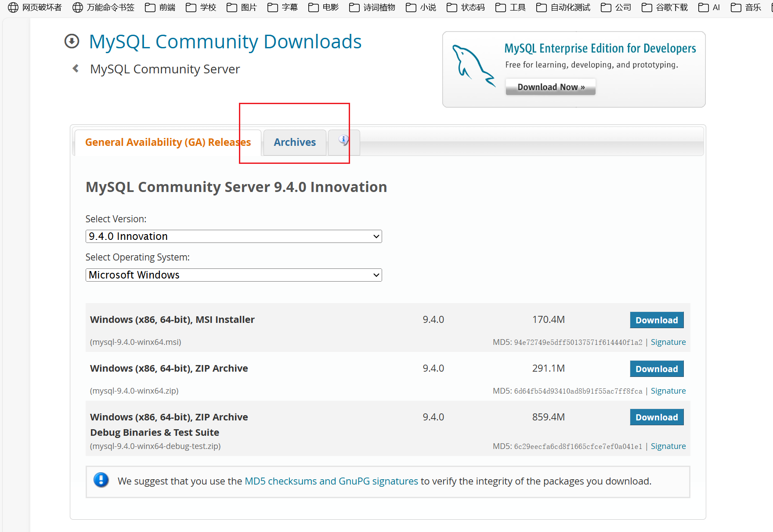Screen dimensions: 773x532
Task: Open the 网页破坏者 bookmark
Action: tap(35, 7)
